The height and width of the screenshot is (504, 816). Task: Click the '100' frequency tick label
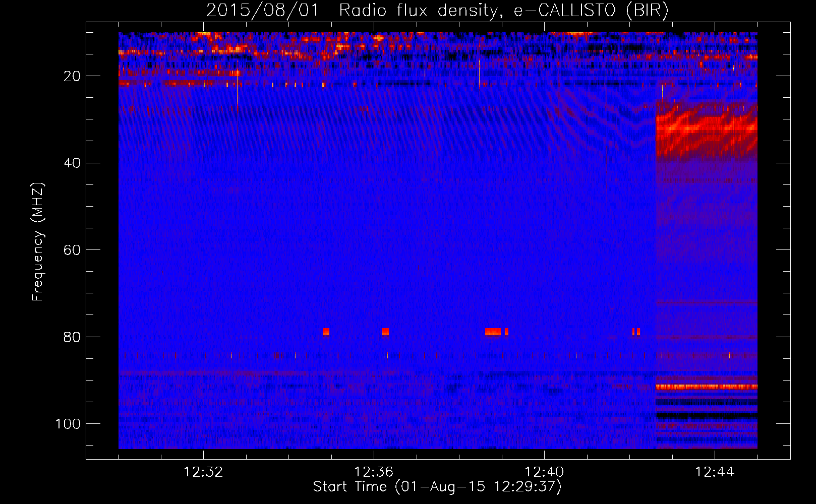click(x=68, y=424)
